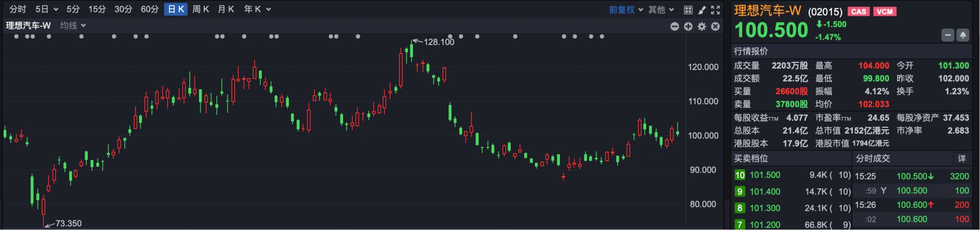
Task: Click the 成交量 value 2203万股
Action: click(x=790, y=65)
